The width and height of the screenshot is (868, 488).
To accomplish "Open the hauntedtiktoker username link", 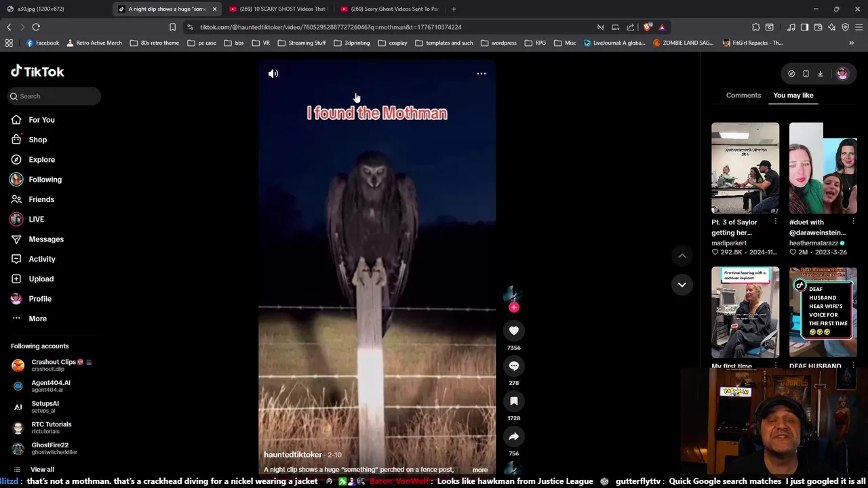I will [x=293, y=455].
